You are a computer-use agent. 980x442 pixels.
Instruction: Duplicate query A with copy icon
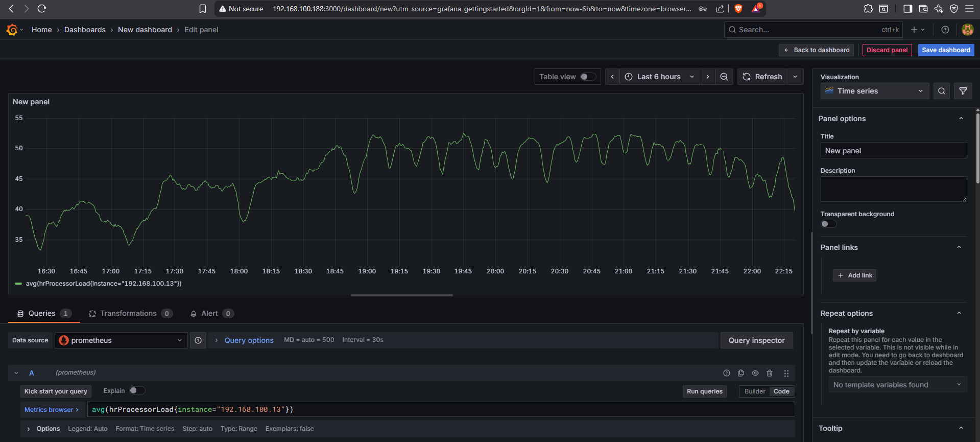(x=741, y=373)
